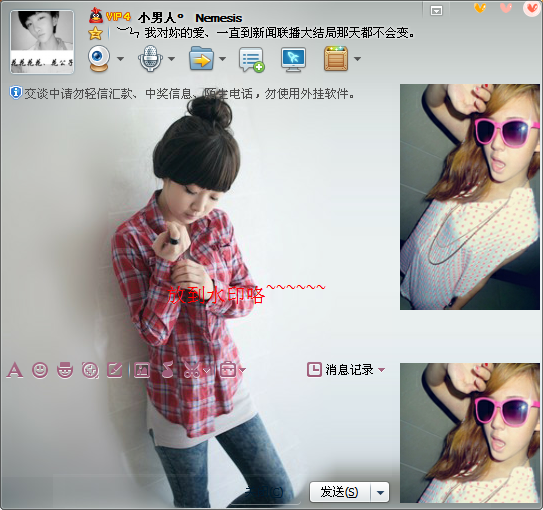Create a discussion group via chat-plus icon
The image size is (543, 510).
(x=252, y=60)
